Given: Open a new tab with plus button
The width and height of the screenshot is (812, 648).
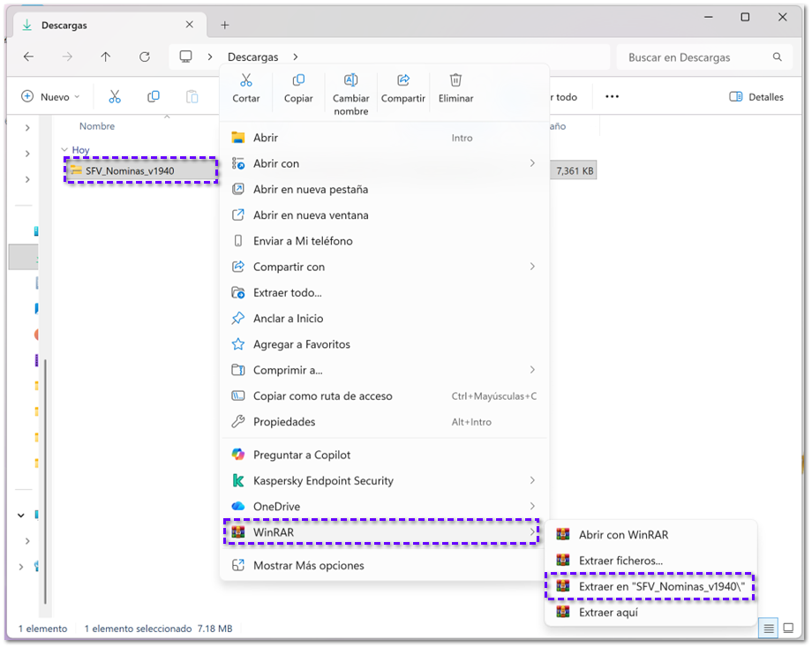Looking at the screenshot, I should pos(225,25).
